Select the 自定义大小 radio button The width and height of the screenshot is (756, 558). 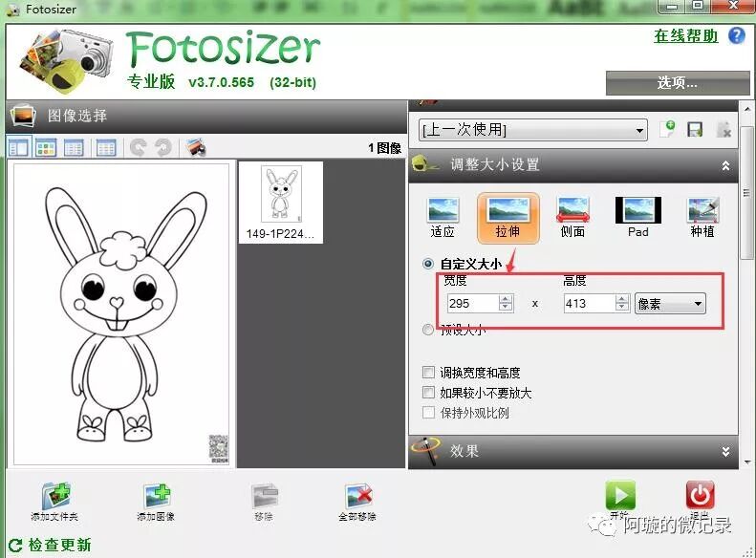[427, 264]
